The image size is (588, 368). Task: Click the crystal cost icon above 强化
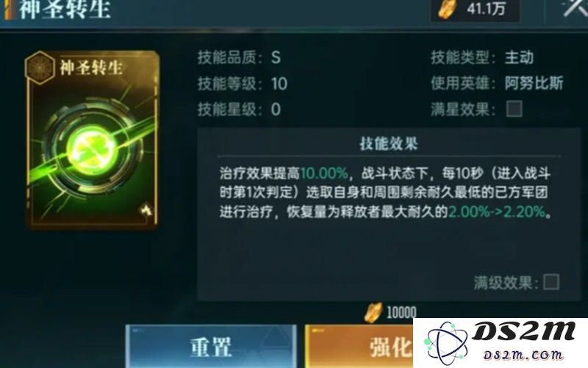coord(373,312)
